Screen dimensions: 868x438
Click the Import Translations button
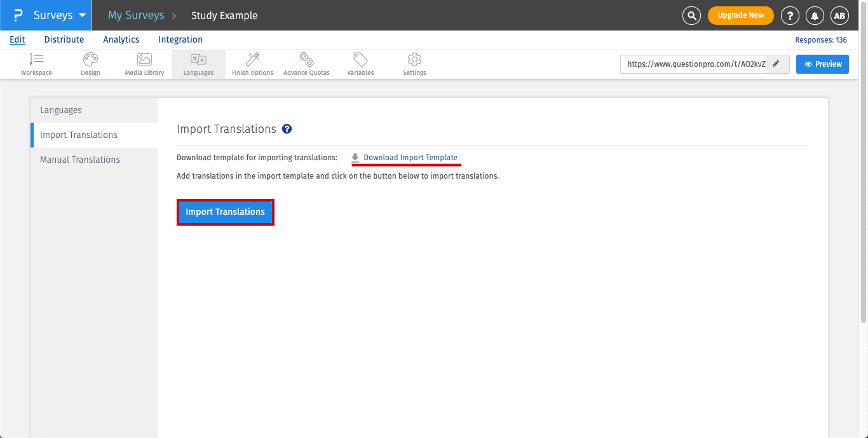[x=225, y=212]
